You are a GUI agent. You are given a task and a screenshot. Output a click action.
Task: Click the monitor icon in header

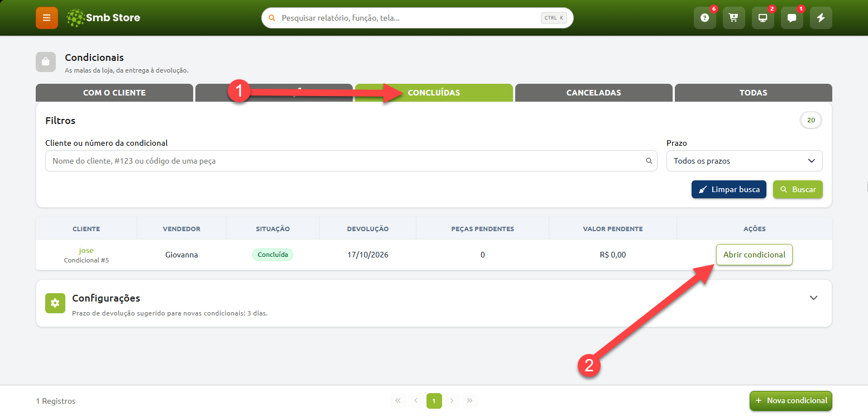763,18
